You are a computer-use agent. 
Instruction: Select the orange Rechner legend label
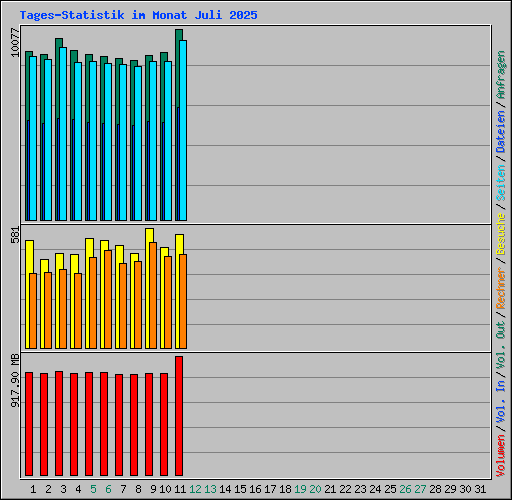tap(501, 288)
